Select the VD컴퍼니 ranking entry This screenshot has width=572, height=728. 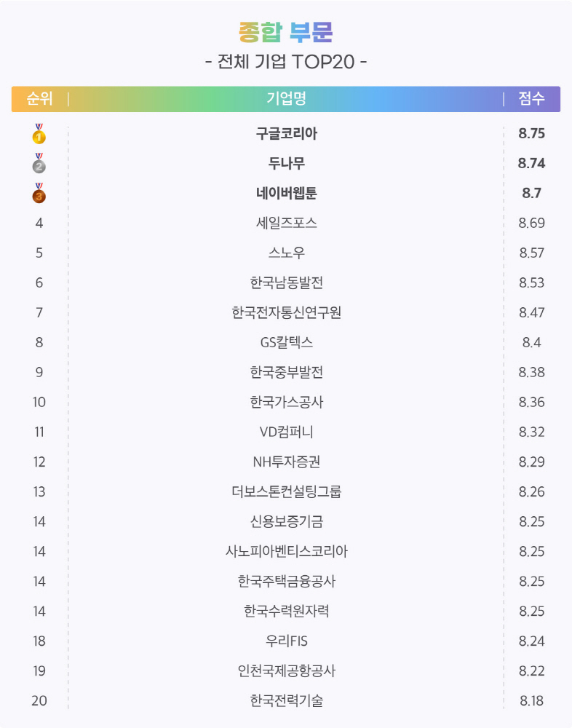[x=286, y=432]
